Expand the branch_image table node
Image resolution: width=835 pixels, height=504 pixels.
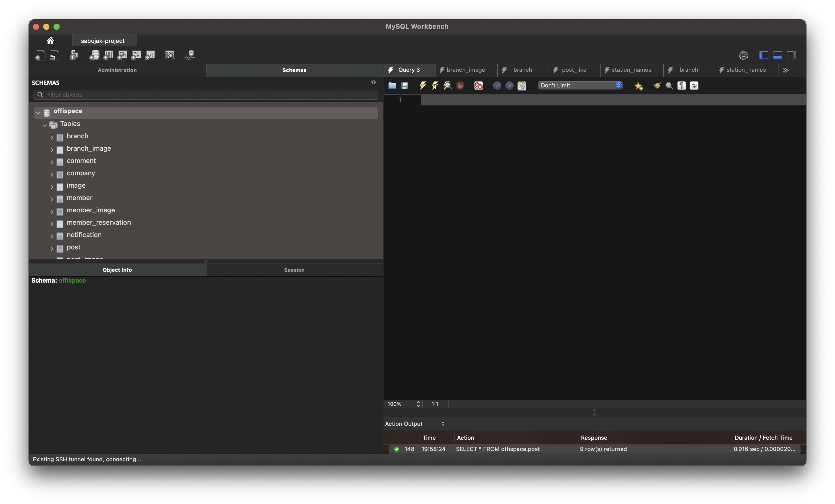[x=51, y=150]
